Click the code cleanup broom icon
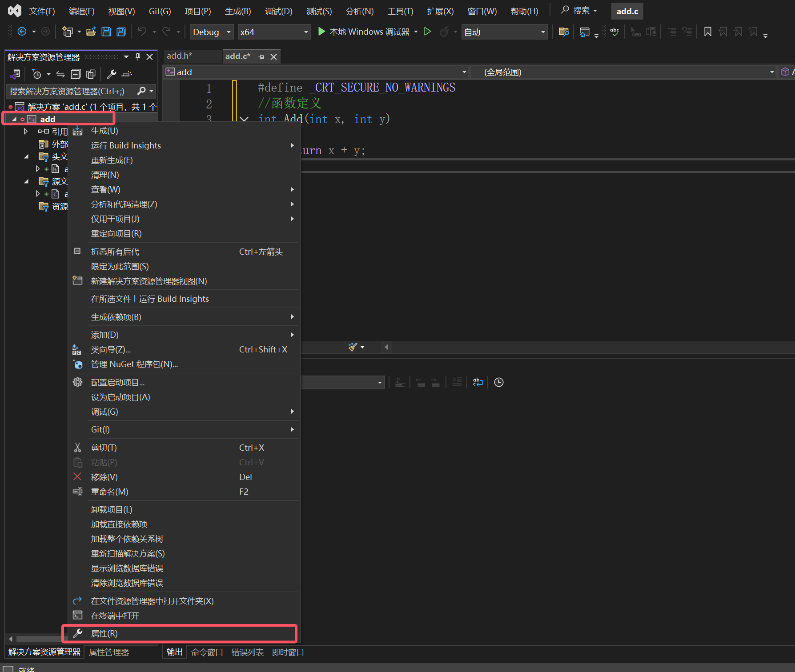The height and width of the screenshot is (672, 795). click(353, 347)
